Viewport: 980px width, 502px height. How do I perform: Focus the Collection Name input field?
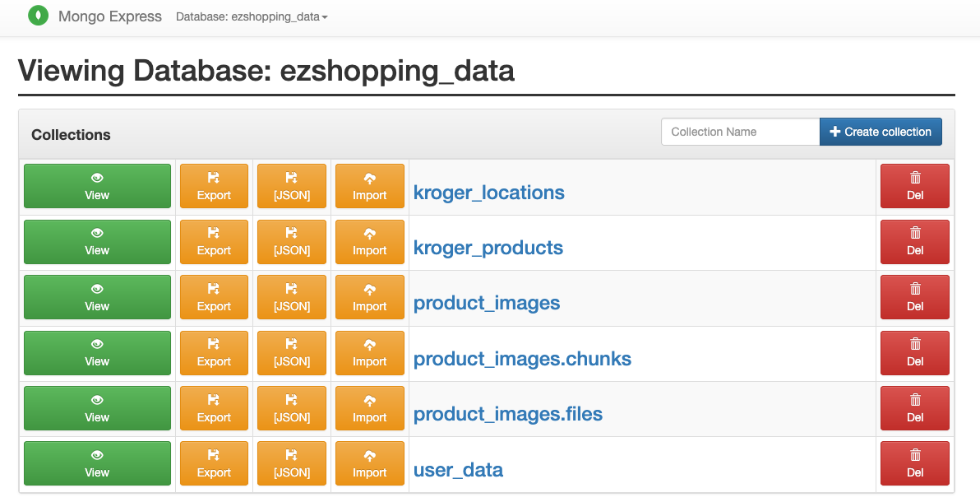[741, 132]
